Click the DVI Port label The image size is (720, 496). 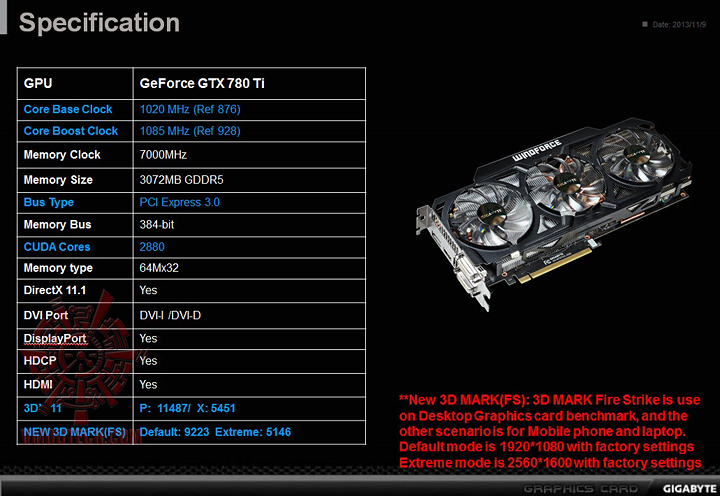[45, 315]
